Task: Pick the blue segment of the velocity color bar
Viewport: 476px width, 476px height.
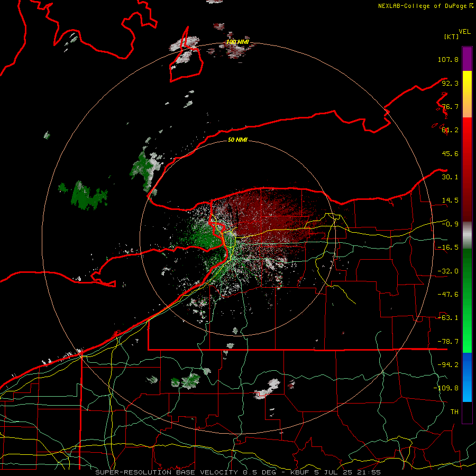Action: click(x=467, y=377)
